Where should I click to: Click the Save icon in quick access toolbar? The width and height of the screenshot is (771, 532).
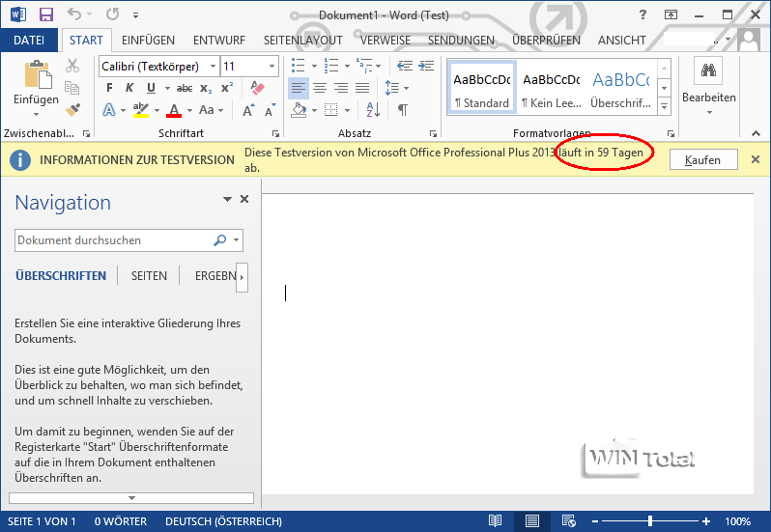pyautogui.click(x=46, y=14)
